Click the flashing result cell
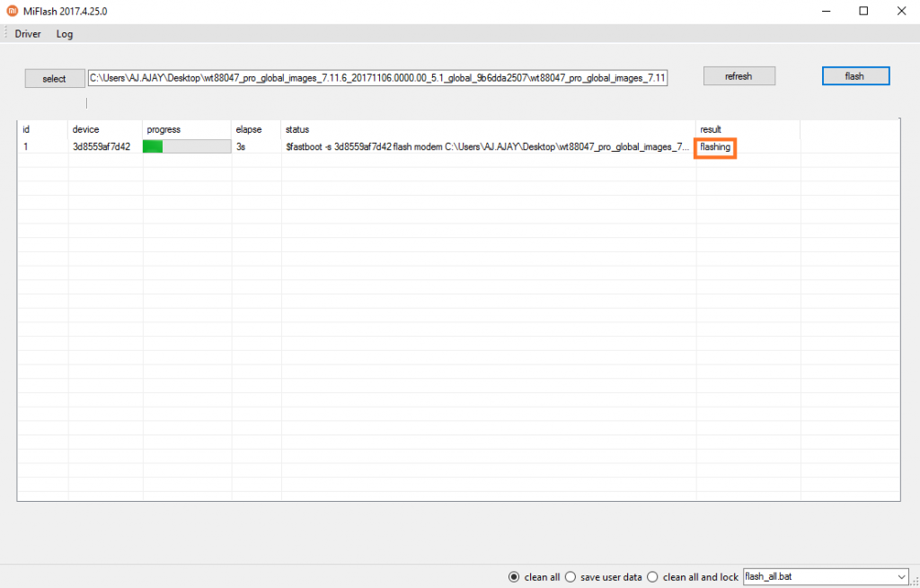 (715, 147)
